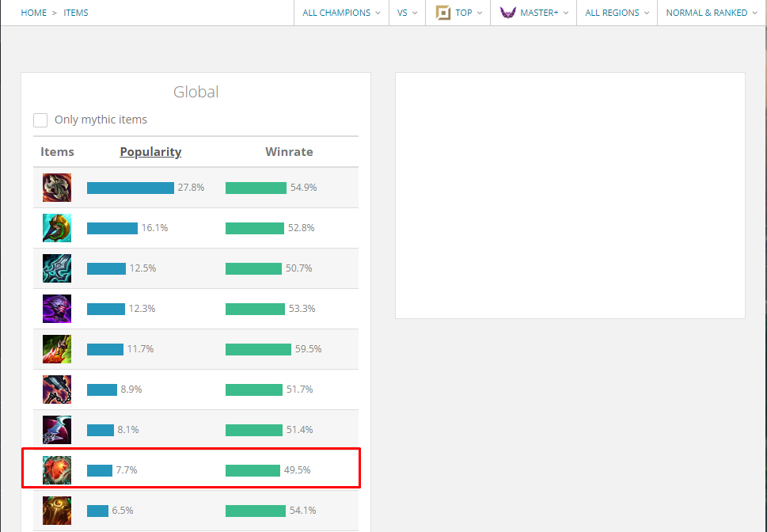Open the Normal & Ranked queue dropdown
This screenshot has height=532, width=767.
click(x=711, y=13)
